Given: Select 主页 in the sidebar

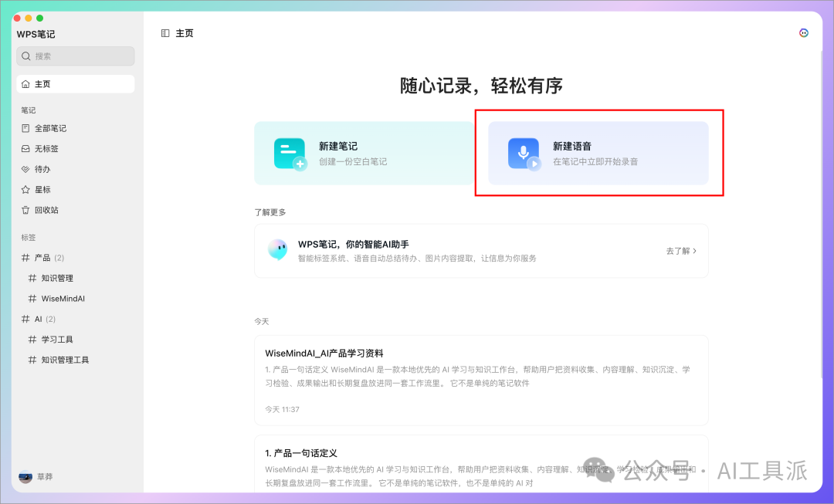Looking at the screenshot, I should pos(76,84).
